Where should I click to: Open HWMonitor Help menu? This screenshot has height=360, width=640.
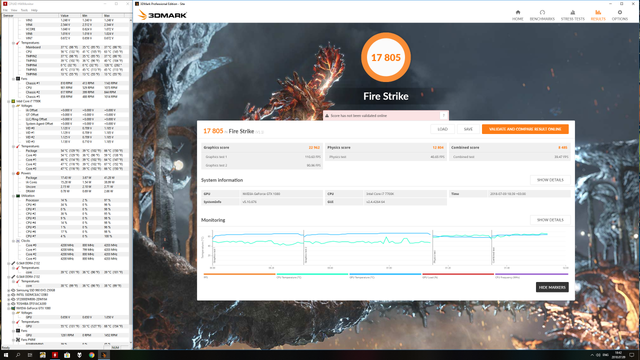(x=34, y=10)
